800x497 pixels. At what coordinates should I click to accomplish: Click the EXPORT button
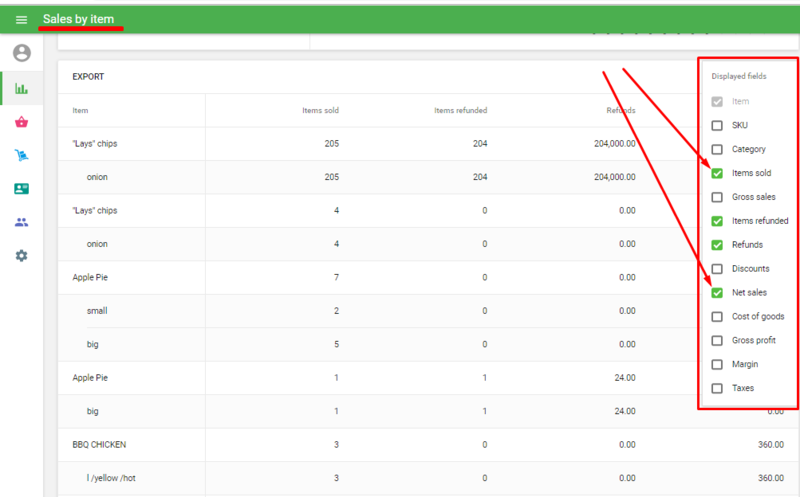88,77
